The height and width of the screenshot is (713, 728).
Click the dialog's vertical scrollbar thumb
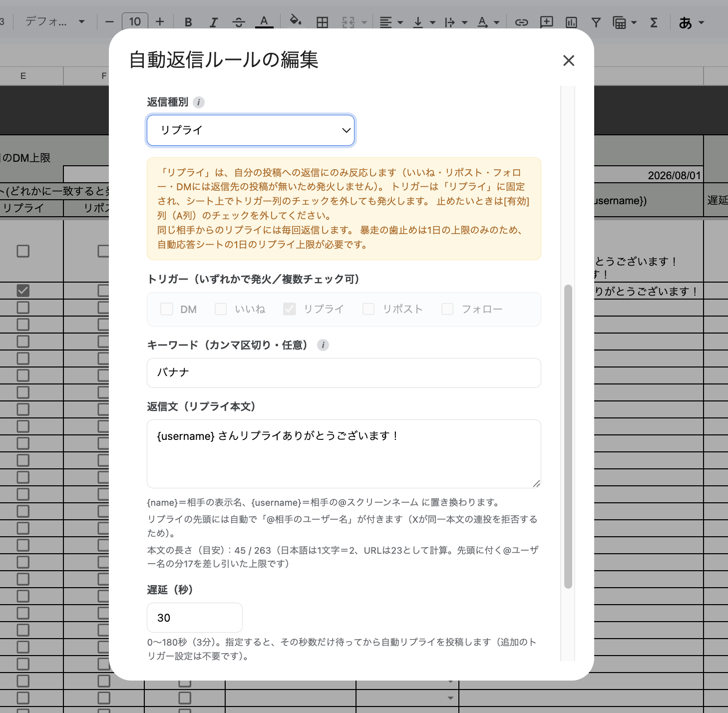(568, 437)
